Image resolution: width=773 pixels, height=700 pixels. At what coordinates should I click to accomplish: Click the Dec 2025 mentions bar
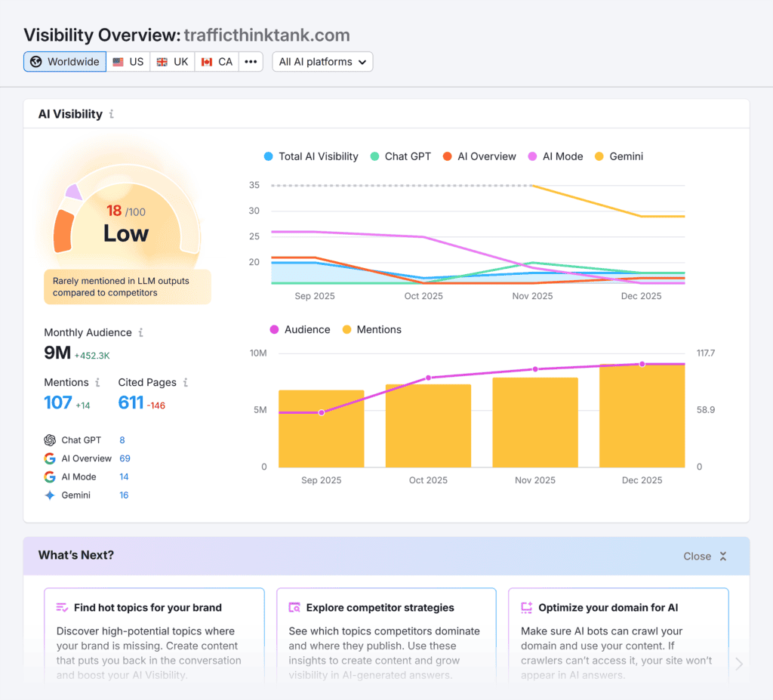point(642,417)
